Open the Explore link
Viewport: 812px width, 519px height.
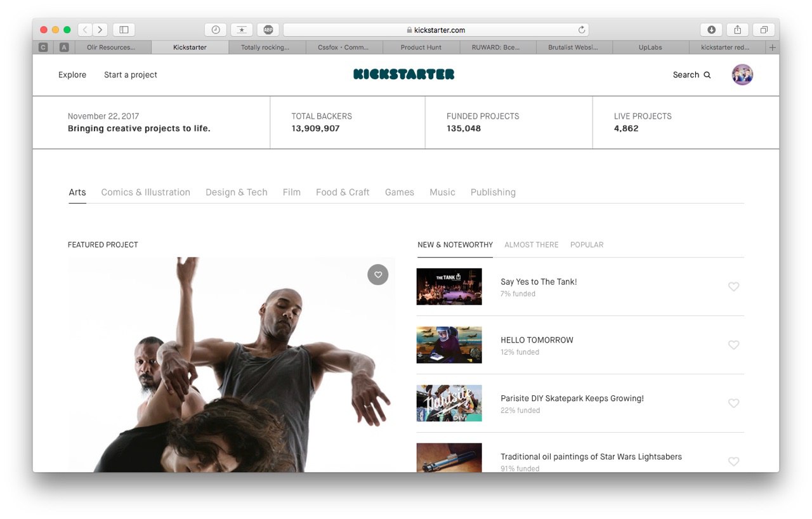tap(72, 75)
